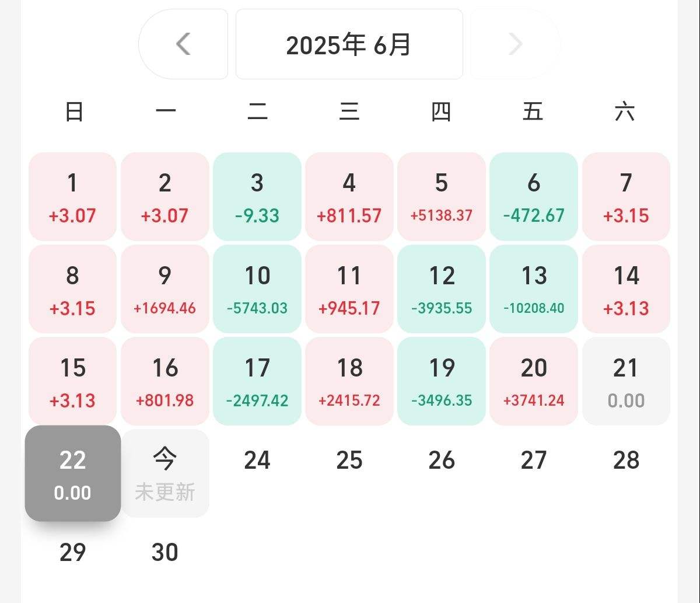Select June 9 showing +1694.46
The width and height of the screenshot is (700, 603).
165,289
